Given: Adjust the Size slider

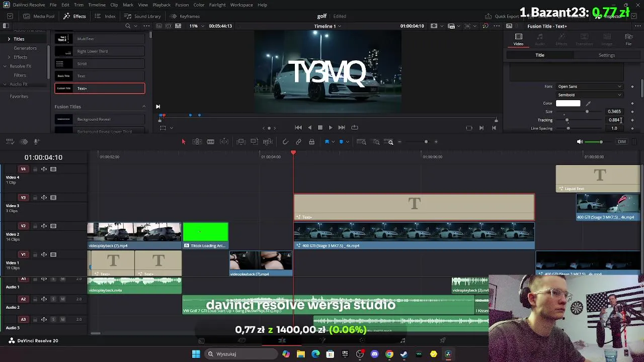Looking at the screenshot, I should [x=587, y=112].
